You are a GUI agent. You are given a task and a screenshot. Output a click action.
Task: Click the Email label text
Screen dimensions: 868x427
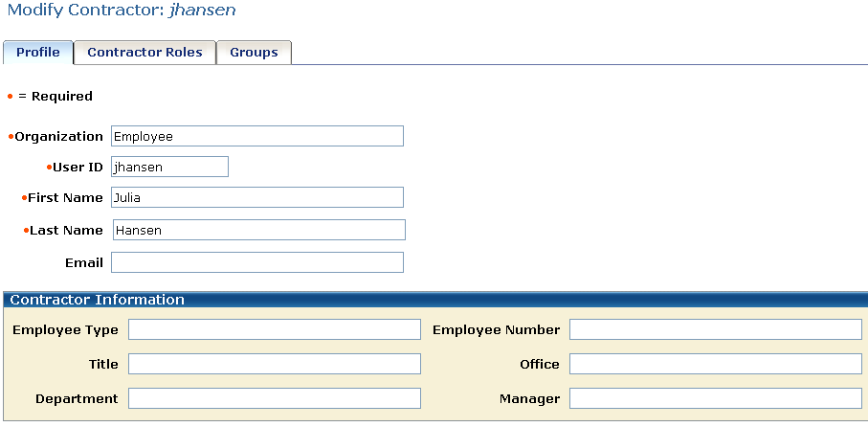coord(84,262)
